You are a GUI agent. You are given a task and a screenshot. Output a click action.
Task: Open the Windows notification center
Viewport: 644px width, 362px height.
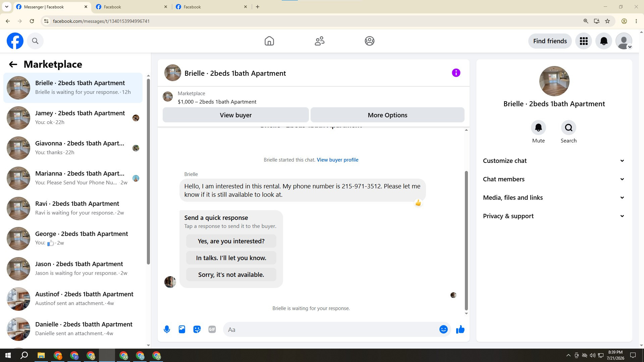coord(633,355)
